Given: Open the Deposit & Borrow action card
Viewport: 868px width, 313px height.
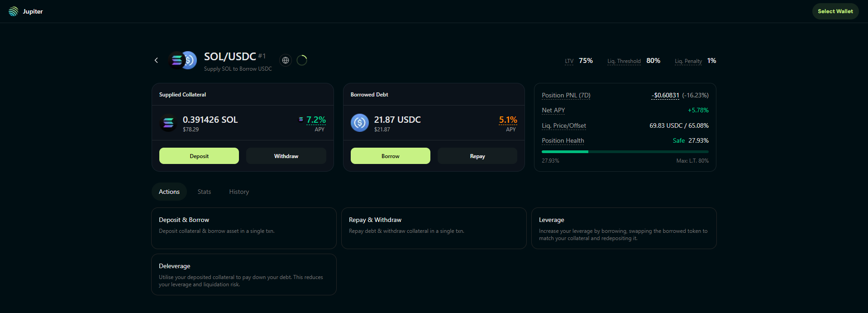Looking at the screenshot, I should pos(244,228).
